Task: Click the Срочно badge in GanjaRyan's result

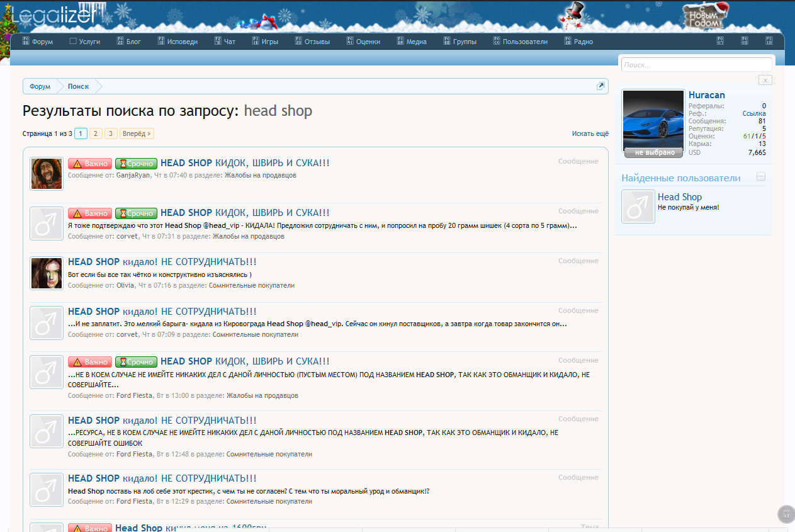Action: click(136, 164)
